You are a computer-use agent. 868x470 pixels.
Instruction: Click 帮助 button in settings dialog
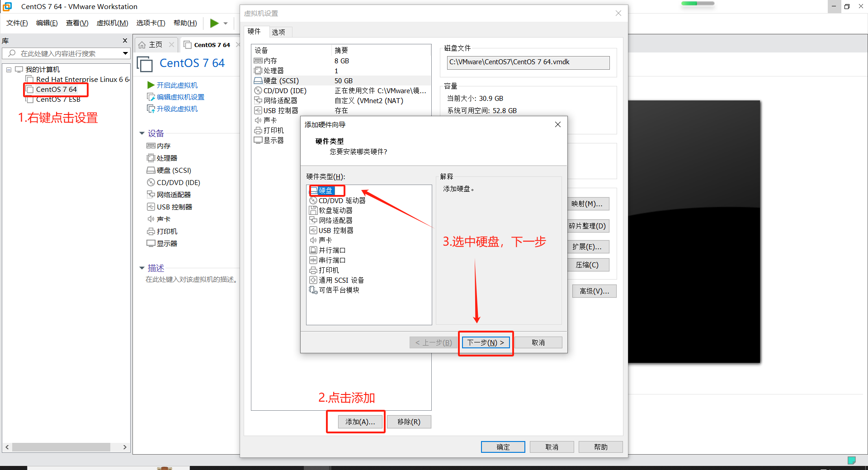pyautogui.click(x=600, y=447)
